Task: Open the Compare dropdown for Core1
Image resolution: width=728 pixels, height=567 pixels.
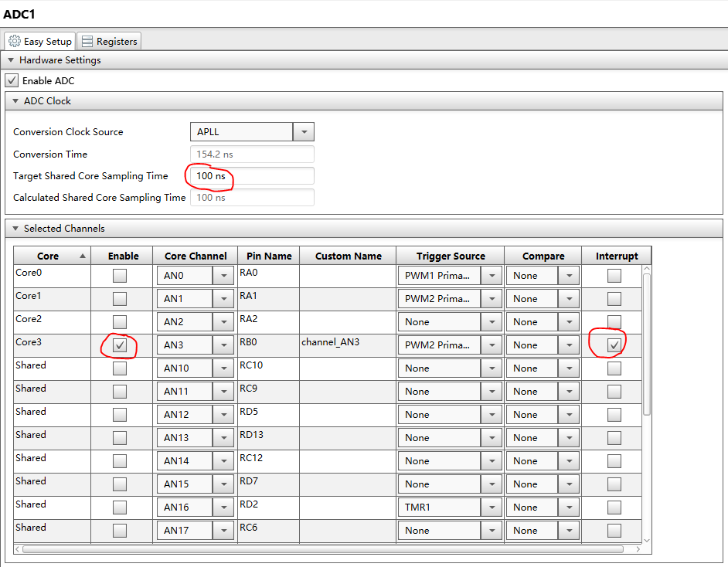Action: point(569,299)
